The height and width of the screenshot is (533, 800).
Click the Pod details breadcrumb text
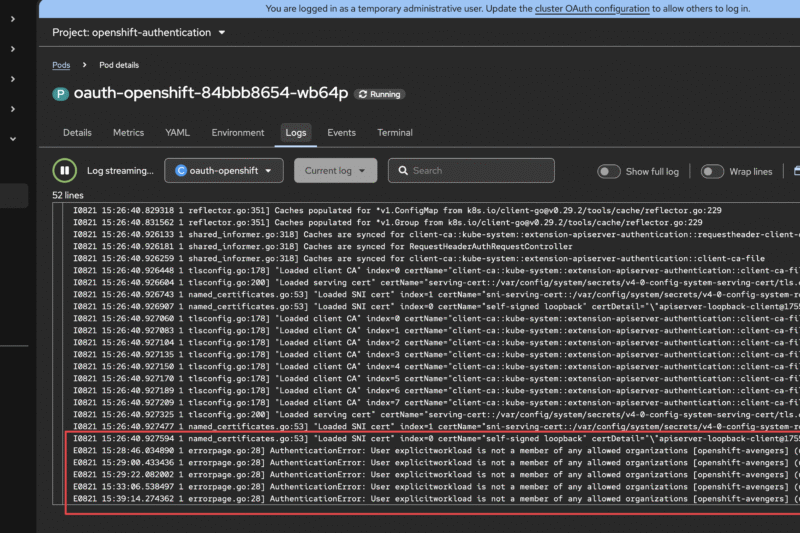tap(119, 65)
